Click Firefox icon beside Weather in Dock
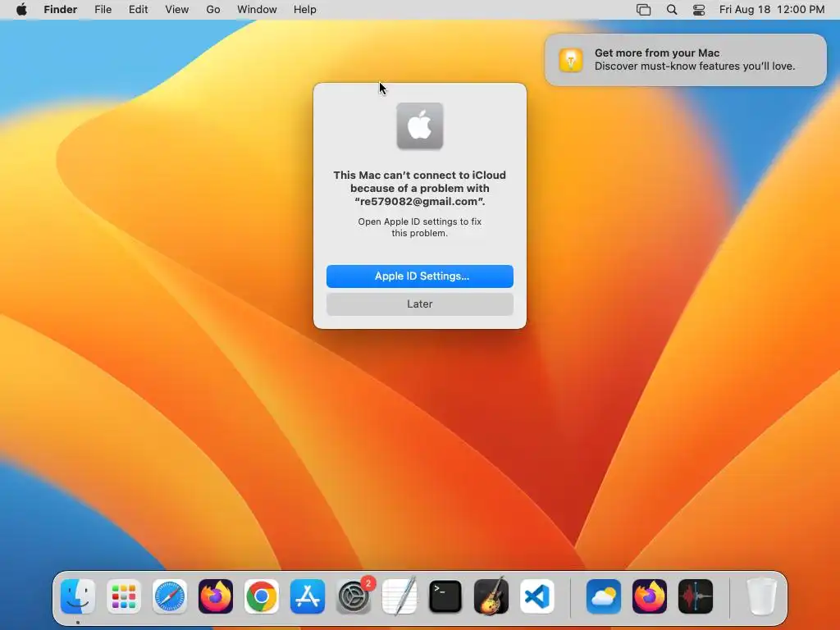This screenshot has height=630, width=840. (650, 596)
